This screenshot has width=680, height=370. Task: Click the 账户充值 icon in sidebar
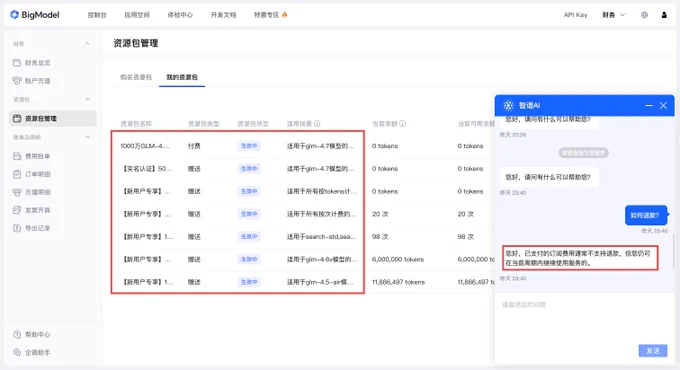pyautogui.click(x=17, y=81)
